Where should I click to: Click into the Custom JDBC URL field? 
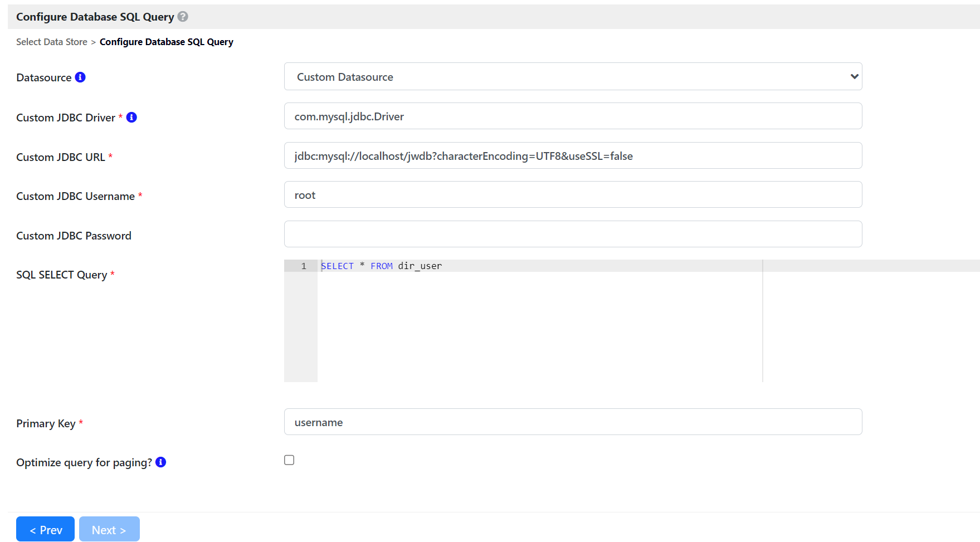[x=573, y=156]
